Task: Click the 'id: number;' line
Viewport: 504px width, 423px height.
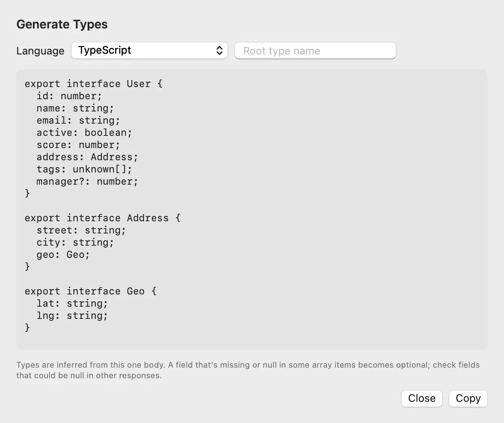Action: 69,96
